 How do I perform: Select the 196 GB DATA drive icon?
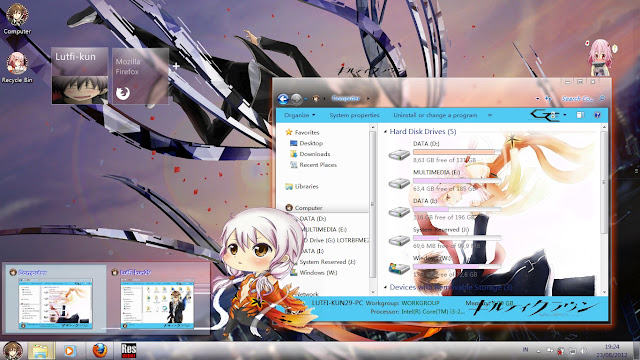(x=399, y=211)
